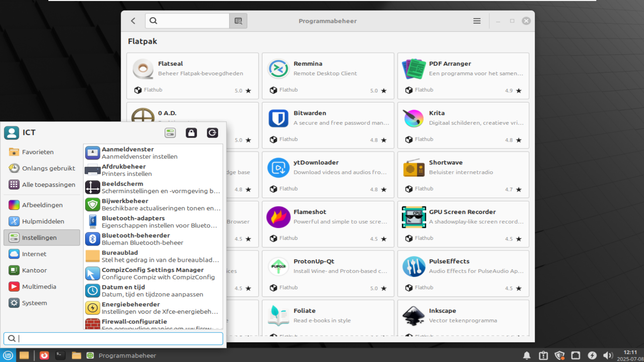The width and height of the screenshot is (644, 362).
Task: Open file manager from the taskbar
Action: [x=76, y=355]
